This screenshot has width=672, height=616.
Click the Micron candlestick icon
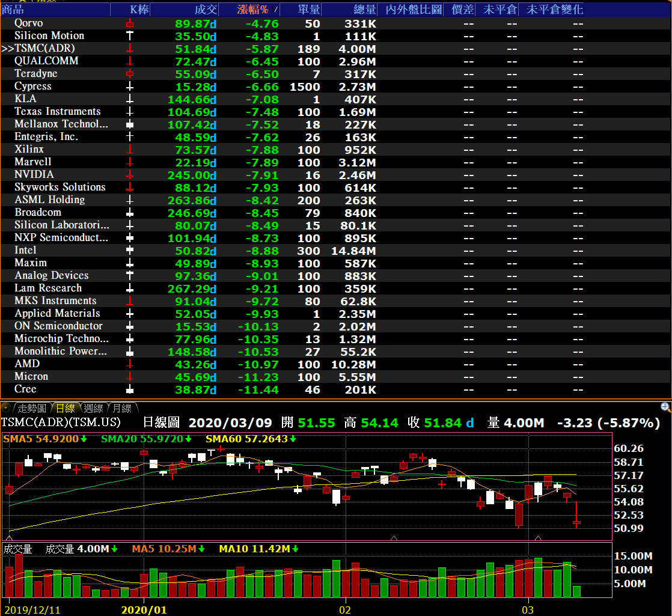tap(130, 377)
